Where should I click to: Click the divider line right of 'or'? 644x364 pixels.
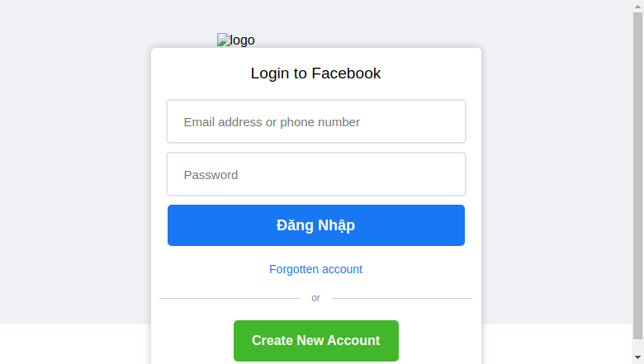tap(402, 298)
